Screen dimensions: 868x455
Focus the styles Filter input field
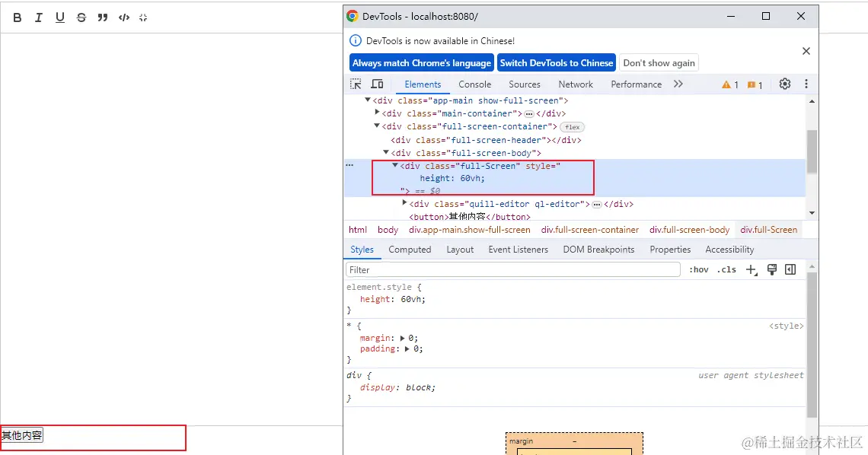[512, 269]
